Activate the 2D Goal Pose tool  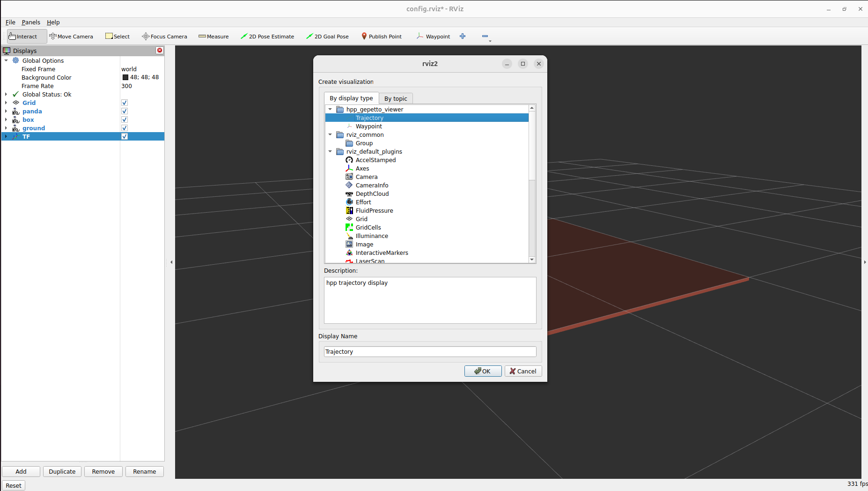click(327, 37)
